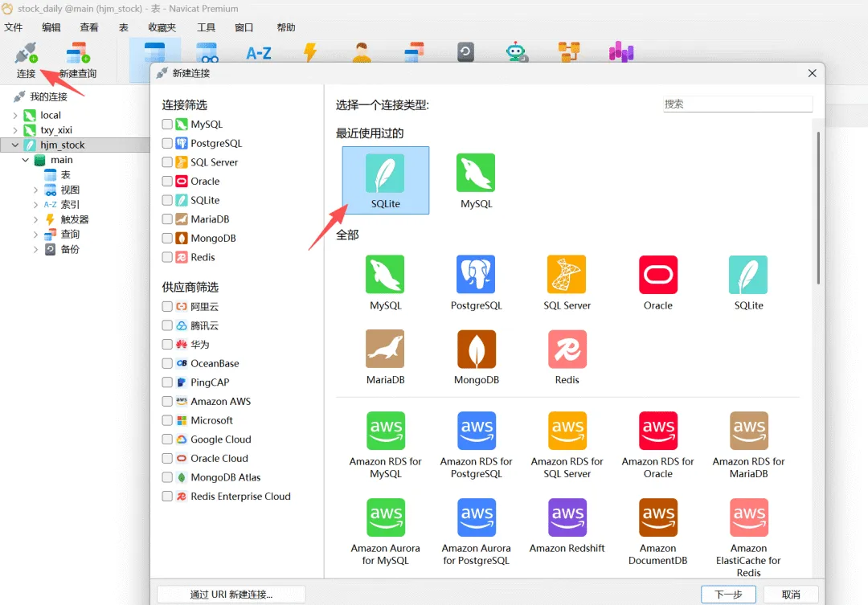Check the MySQL connection filter
Viewport: 868px width, 605px height.
click(167, 124)
